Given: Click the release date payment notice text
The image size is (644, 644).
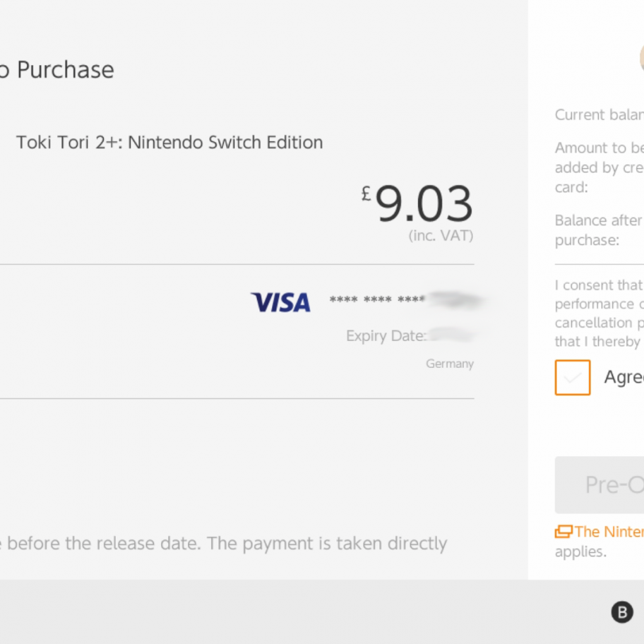Looking at the screenshot, I should 223,544.
